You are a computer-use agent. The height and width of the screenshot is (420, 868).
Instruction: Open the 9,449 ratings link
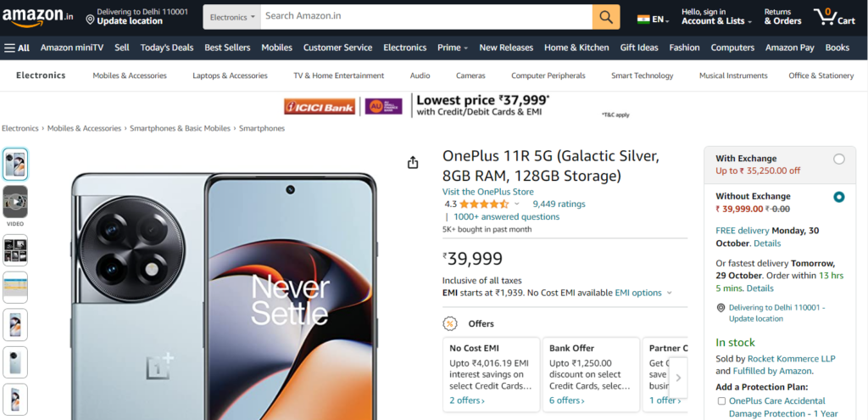559,204
